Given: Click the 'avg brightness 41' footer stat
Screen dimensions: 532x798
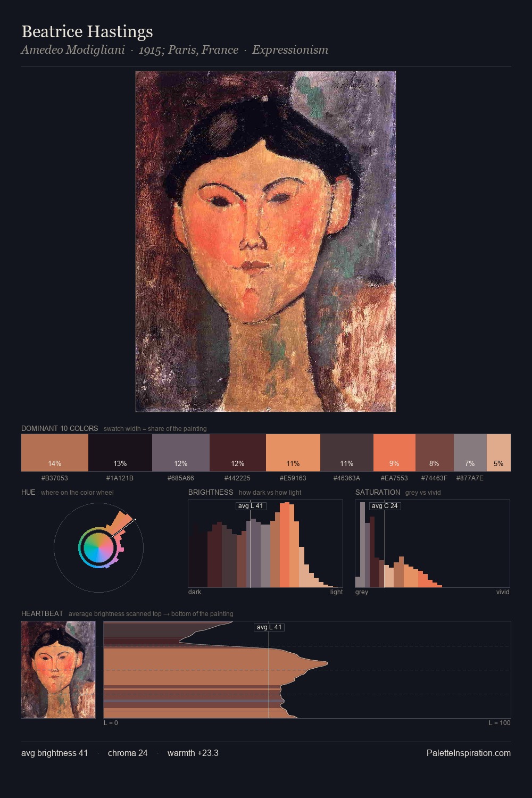Looking at the screenshot, I should (x=54, y=753).
